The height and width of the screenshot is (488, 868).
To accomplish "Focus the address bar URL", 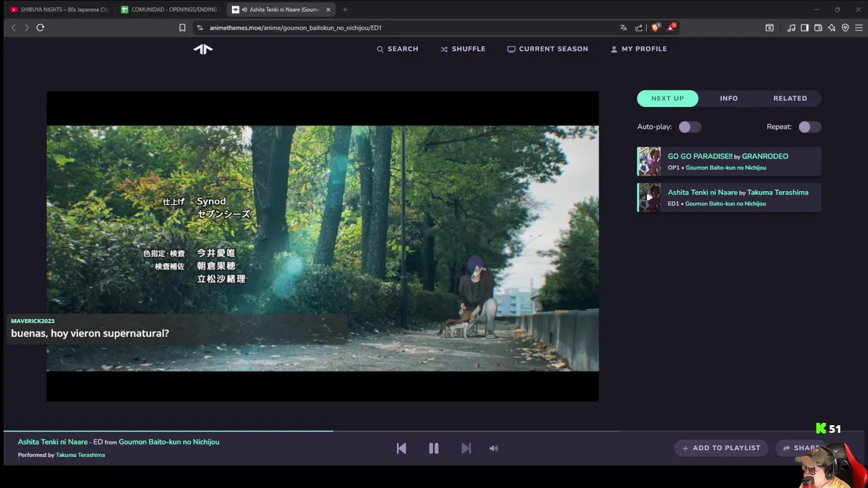I will [296, 28].
